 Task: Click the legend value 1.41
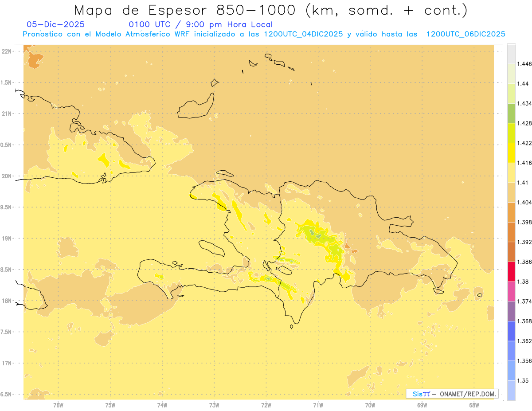pyautogui.click(x=523, y=183)
